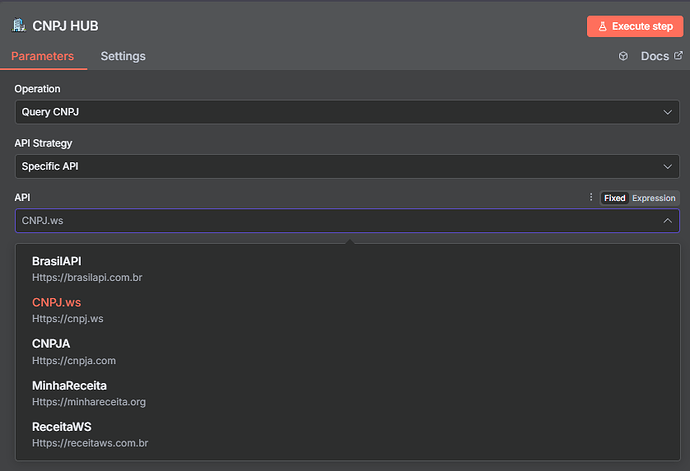Open the three-dot options menu for API
The width and height of the screenshot is (690, 471).
(x=591, y=198)
